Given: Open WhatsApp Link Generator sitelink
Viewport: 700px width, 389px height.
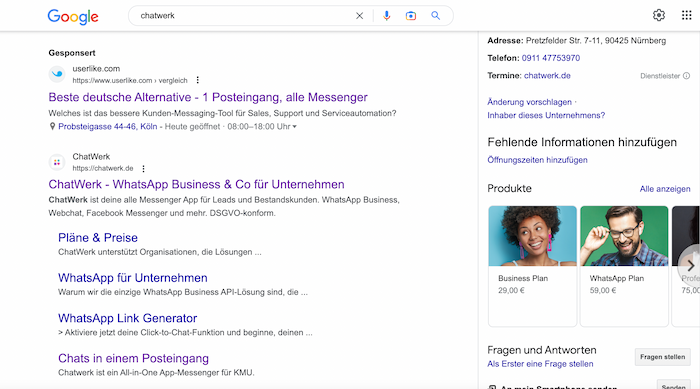Looking at the screenshot, I should [128, 318].
